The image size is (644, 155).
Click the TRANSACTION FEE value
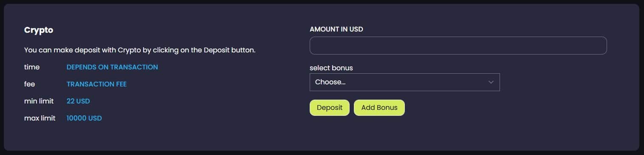pos(96,84)
